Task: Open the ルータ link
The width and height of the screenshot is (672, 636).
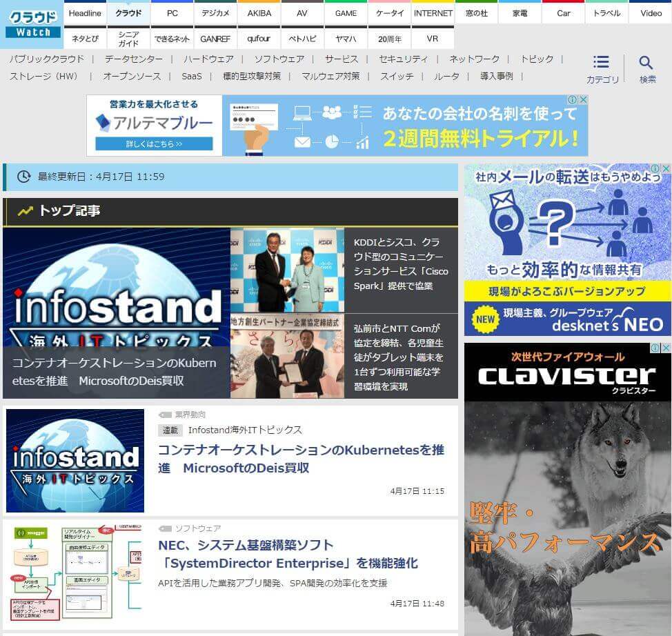Action: [x=446, y=77]
